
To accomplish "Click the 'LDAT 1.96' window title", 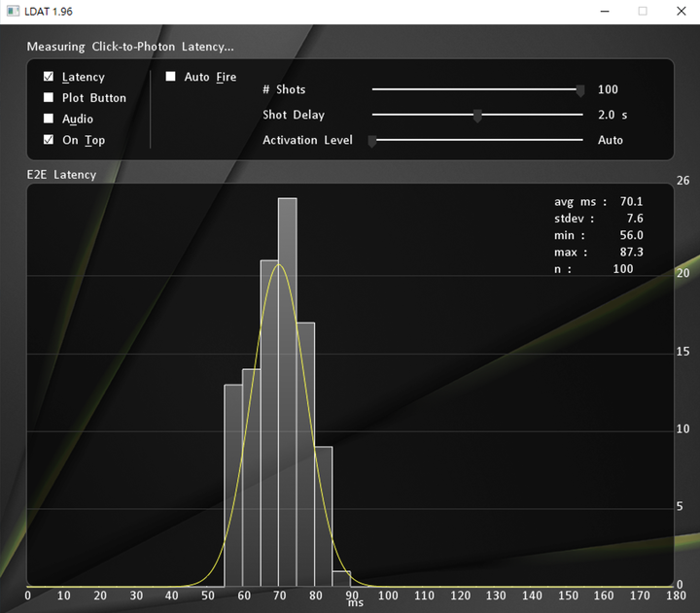I will point(49,12).
